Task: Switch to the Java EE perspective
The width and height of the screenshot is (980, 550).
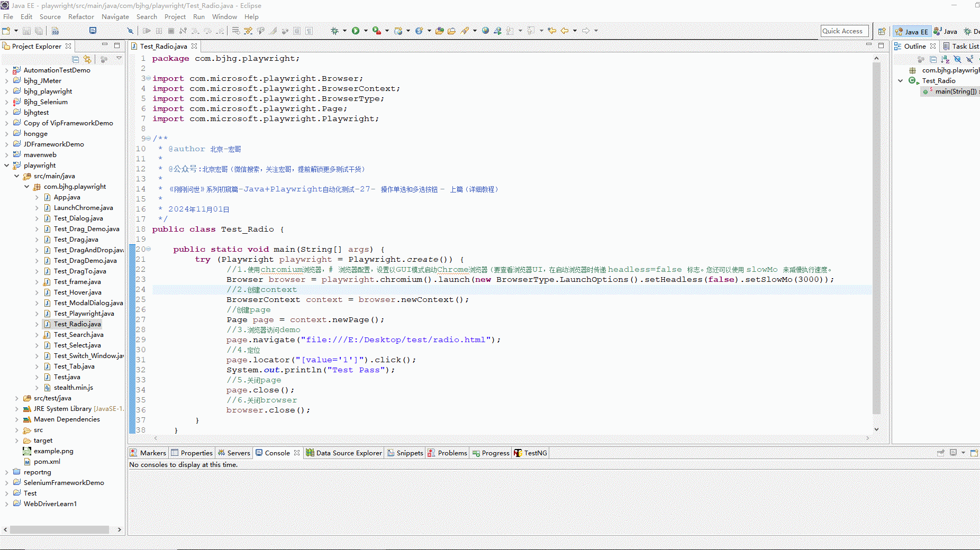Action: pyautogui.click(x=912, y=31)
